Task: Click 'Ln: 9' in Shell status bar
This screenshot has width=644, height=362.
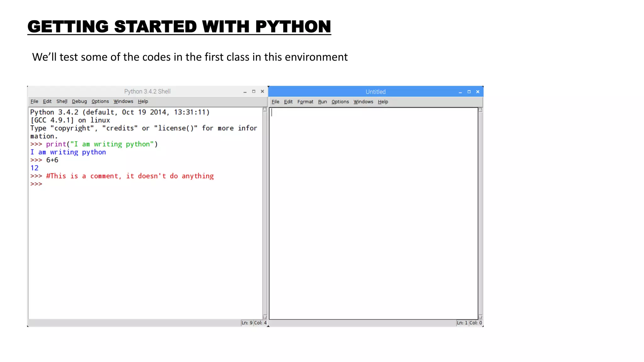Action: [x=247, y=323]
